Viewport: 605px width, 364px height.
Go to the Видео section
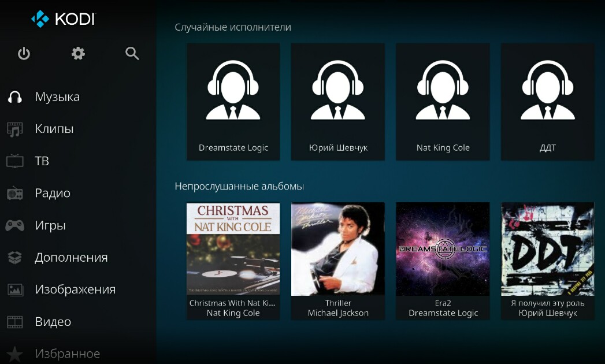[x=53, y=322]
